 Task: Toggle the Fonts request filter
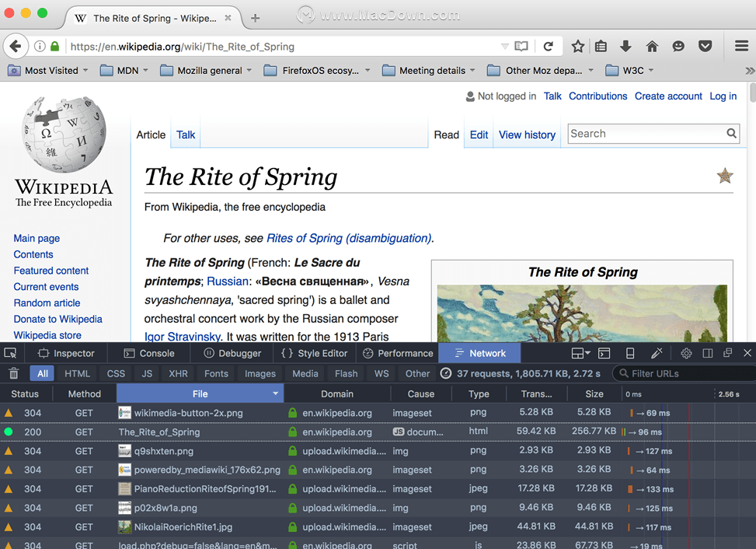[216, 373]
